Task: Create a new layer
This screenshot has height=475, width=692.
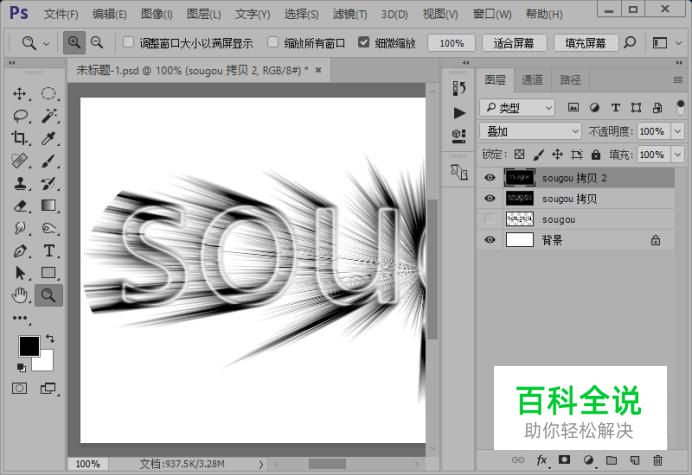Action: tap(634, 460)
